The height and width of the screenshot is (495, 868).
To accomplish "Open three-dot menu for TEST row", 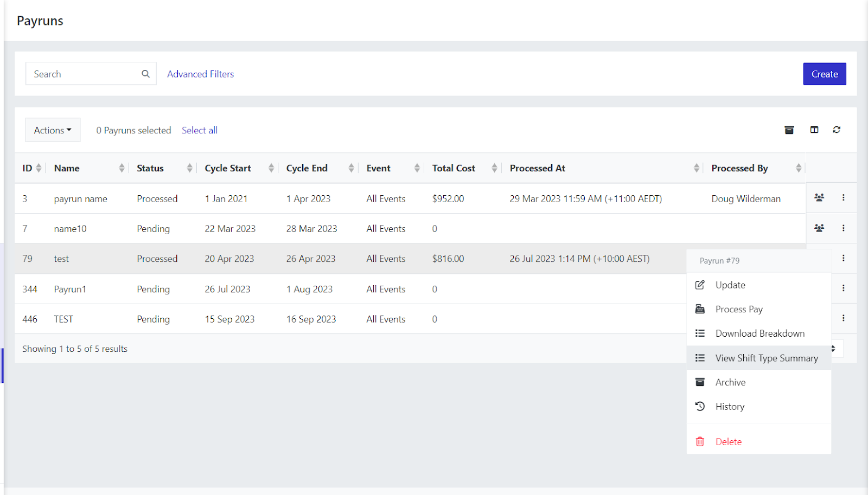I will pos(843,318).
